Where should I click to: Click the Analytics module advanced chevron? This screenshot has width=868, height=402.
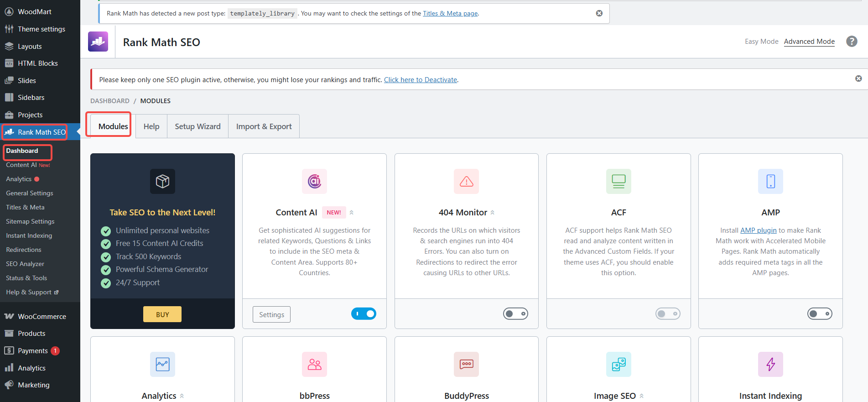point(182,396)
